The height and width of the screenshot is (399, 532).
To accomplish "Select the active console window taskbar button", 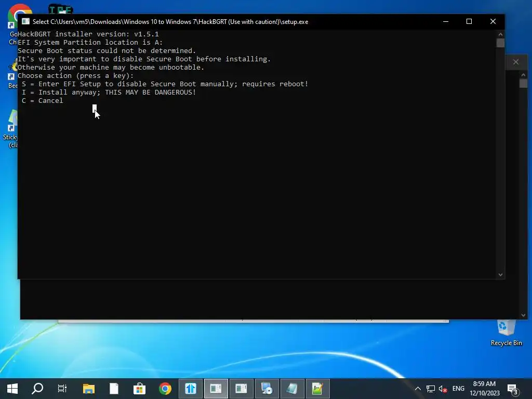I will (x=216, y=389).
